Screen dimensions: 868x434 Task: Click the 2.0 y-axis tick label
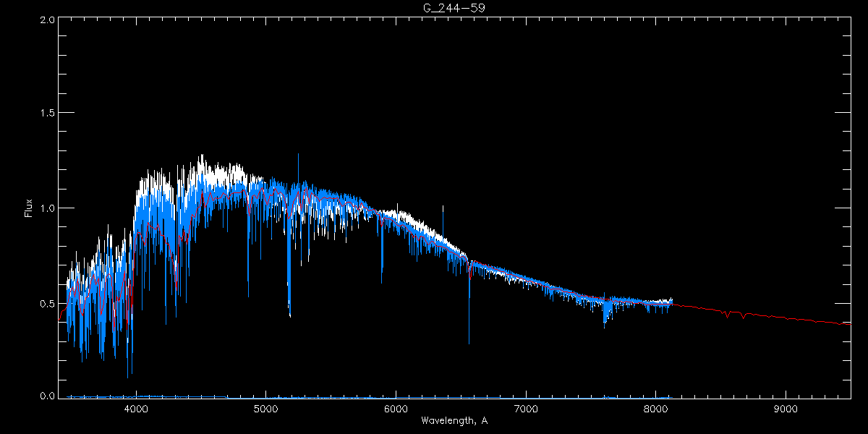coord(47,20)
